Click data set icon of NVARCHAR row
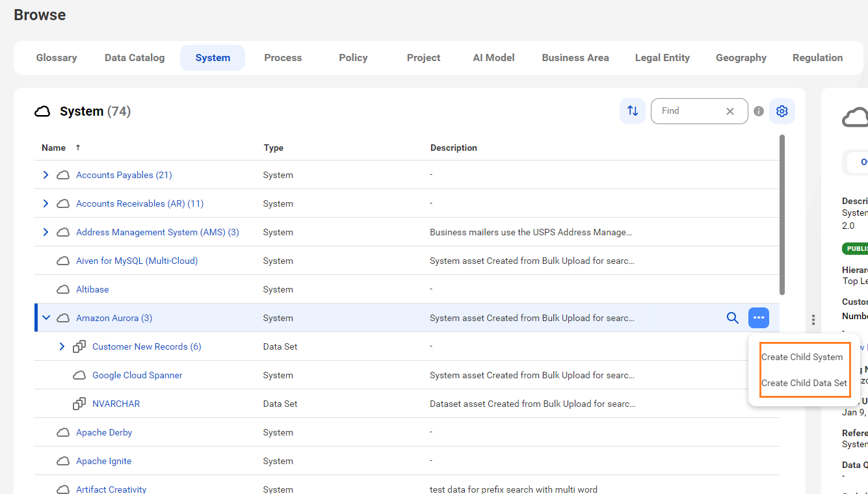The height and width of the screenshot is (494, 868). pyautogui.click(x=79, y=404)
